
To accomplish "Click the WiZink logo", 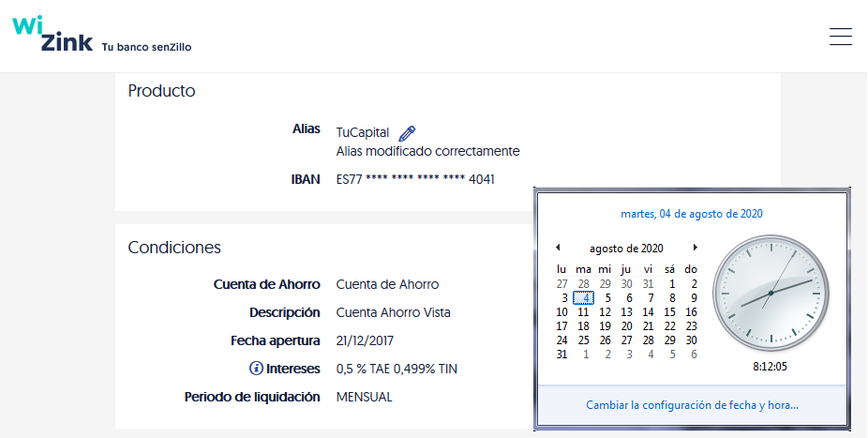I will (x=52, y=35).
